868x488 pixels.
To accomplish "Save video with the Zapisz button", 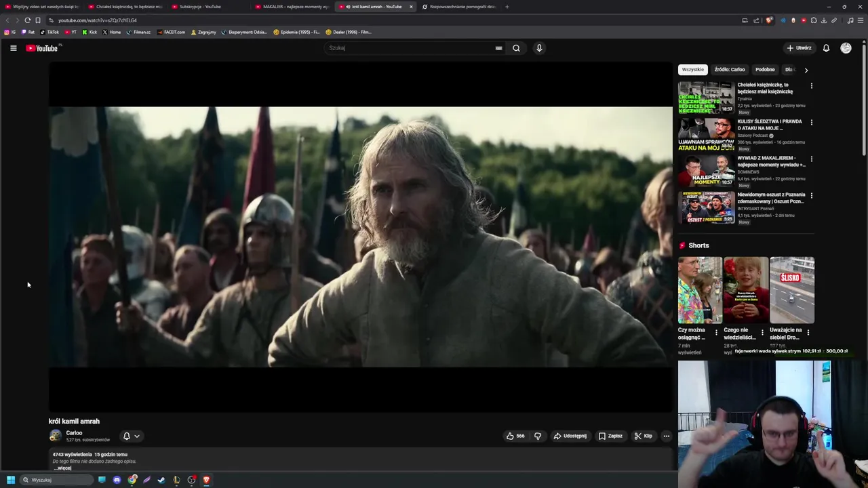I will (x=610, y=436).
